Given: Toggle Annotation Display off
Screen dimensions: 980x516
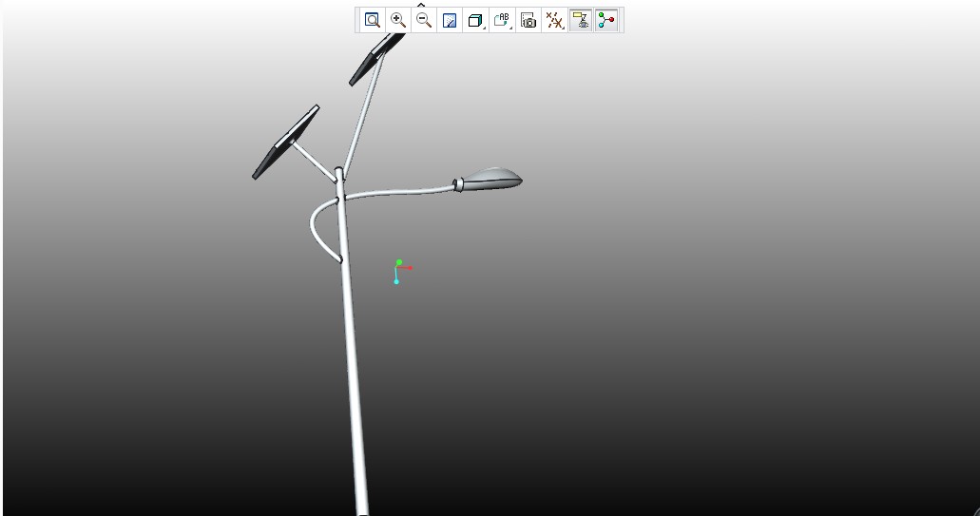Looking at the screenshot, I should click(x=581, y=20).
